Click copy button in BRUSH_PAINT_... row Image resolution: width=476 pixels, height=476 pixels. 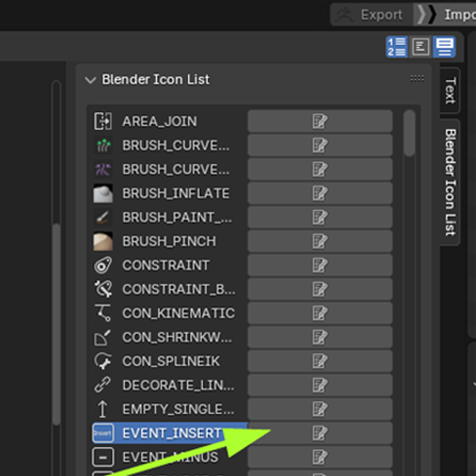(x=320, y=217)
